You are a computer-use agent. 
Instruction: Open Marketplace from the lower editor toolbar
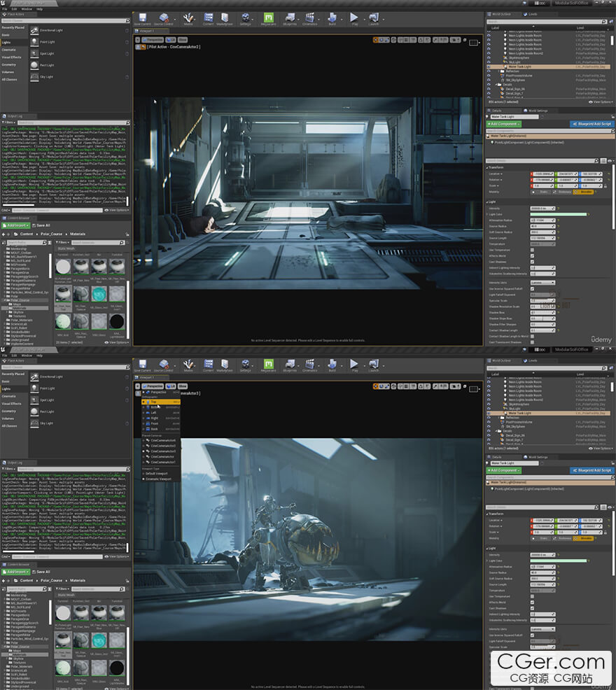point(225,365)
